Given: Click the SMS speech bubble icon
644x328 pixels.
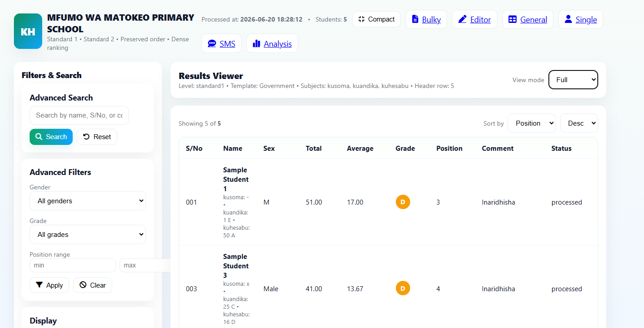Looking at the screenshot, I should (212, 44).
